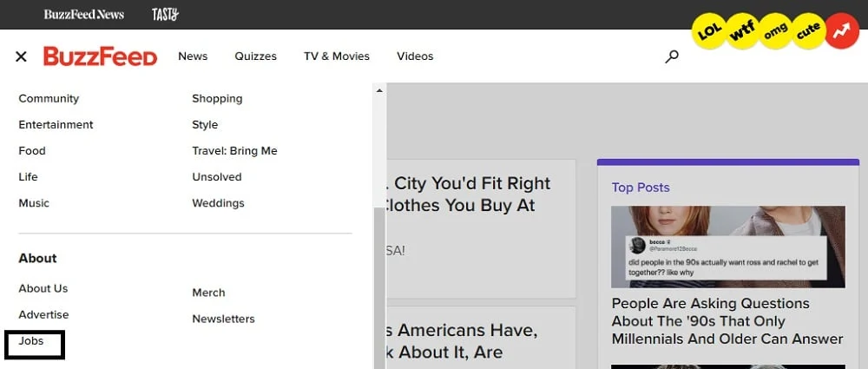Screen dimensions: 868x369
Task: Close the side menu with the X icon
Action: point(21,56)
